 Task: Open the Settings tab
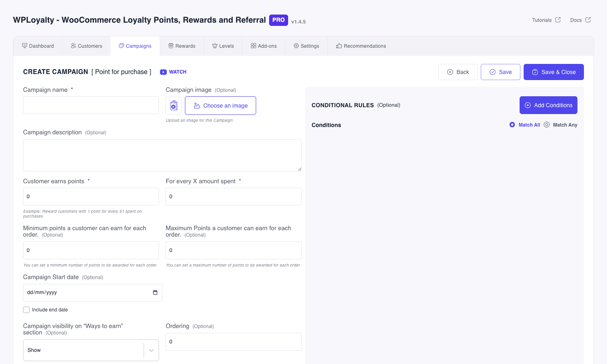point(306,46)
